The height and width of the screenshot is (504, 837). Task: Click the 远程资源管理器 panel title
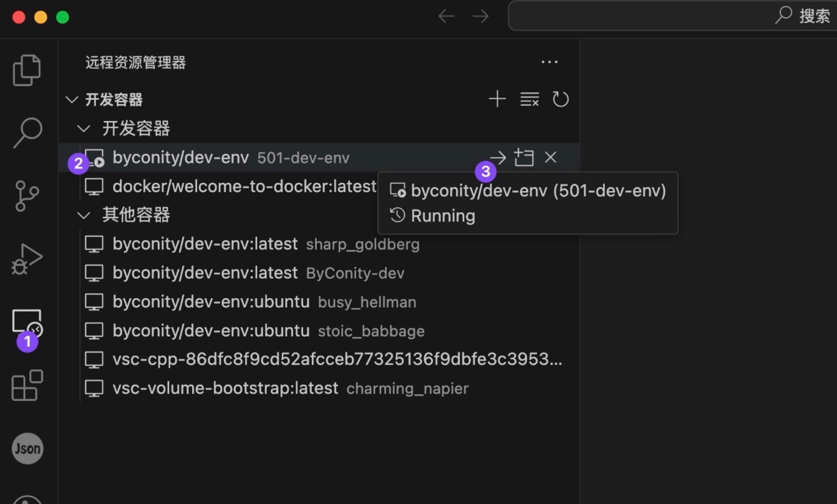click(x=136, y=62)
